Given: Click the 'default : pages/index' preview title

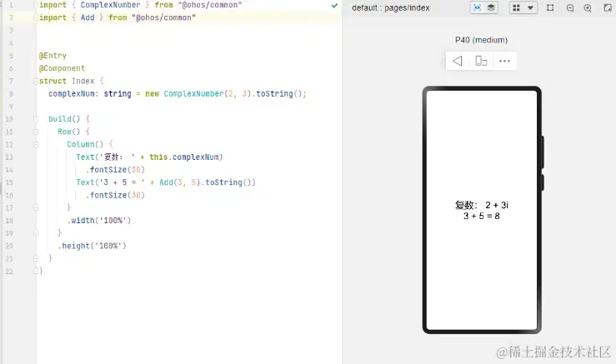Looking at the screenshot, I should (390, 7).
